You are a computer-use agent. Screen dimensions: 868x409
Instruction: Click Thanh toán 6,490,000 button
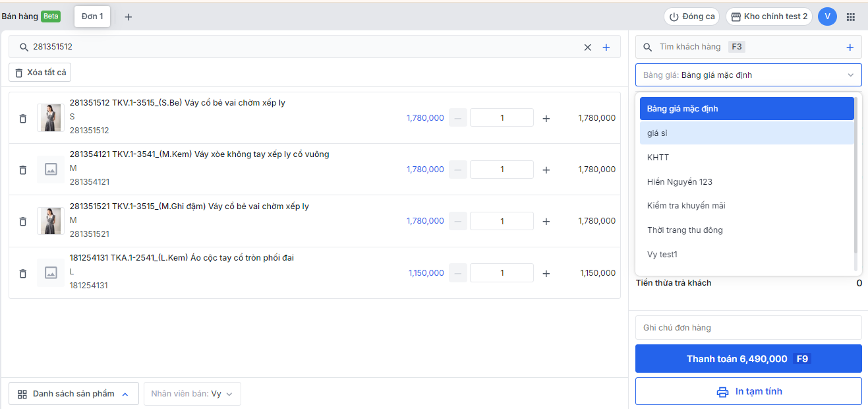[x=748, y=359]
